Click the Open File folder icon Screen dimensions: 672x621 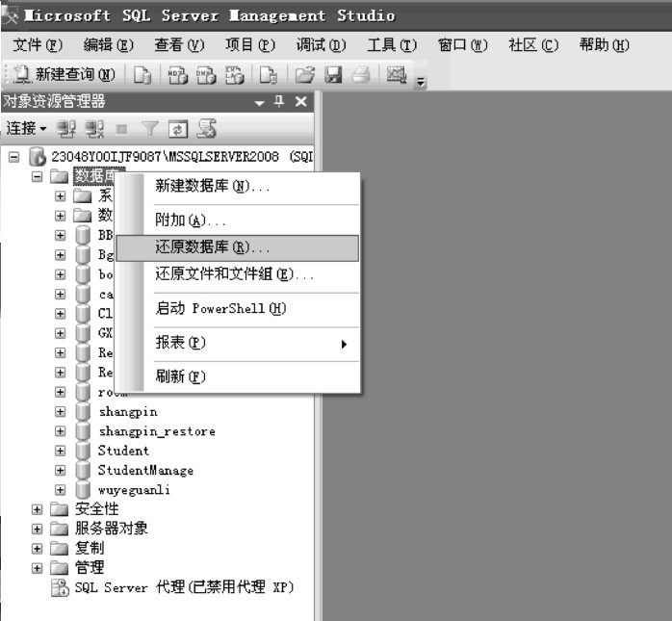click(x=305, y=75)
